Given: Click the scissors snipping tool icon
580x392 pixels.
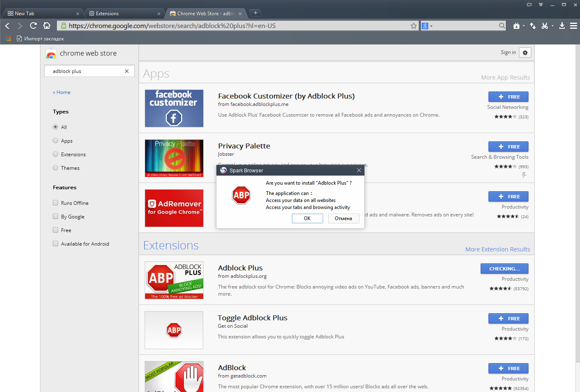Looking at the screenshot, I should click(x=545, y=26).
